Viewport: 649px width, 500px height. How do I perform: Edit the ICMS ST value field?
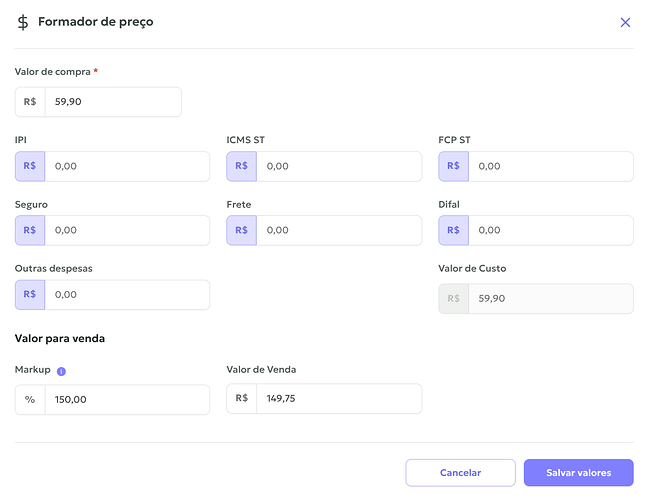[x=338, y=166]
